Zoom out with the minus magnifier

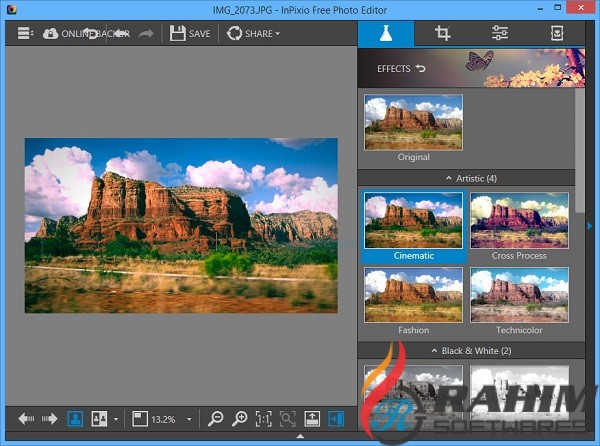tap(215, 419)
